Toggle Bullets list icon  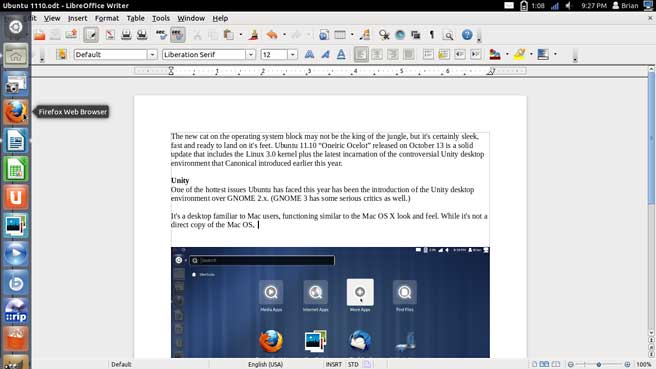pos(444,54)
